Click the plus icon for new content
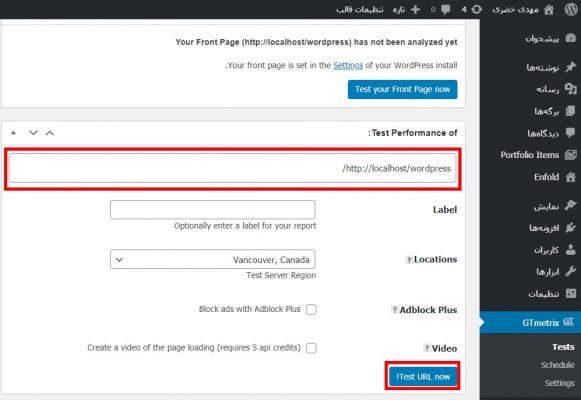The width and height of the screenshot is (581, 400). click(415, 9)
